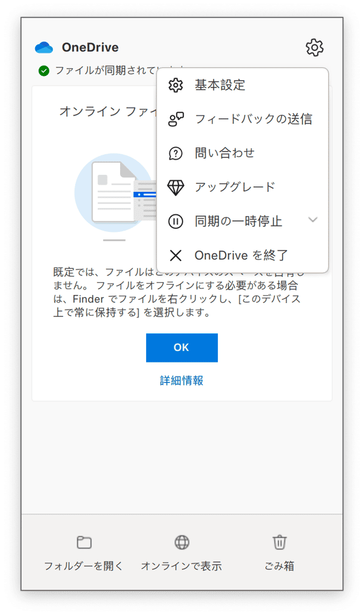The width and height of the screenshot is (364, 615).
Task: Click the 既定では description paragraph
Action: click(178, 292)
